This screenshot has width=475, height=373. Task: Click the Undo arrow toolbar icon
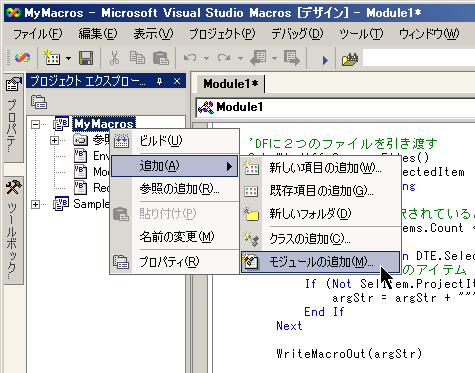(x=190, y=58)
